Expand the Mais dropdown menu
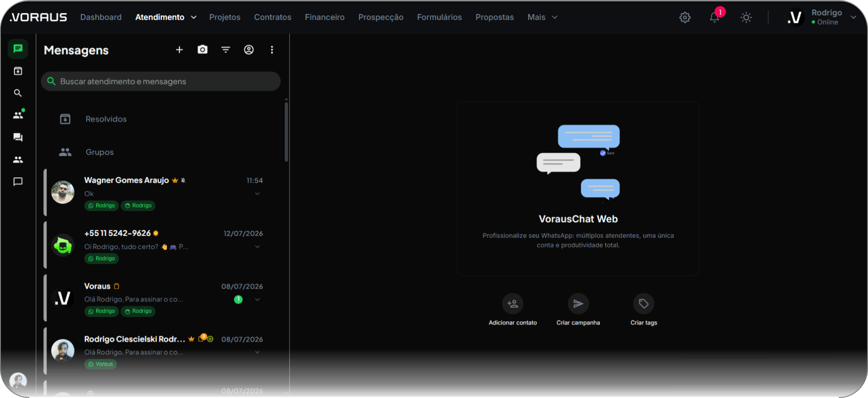Image resolution: width=868 pixels, height=398 pixels. 542,17
